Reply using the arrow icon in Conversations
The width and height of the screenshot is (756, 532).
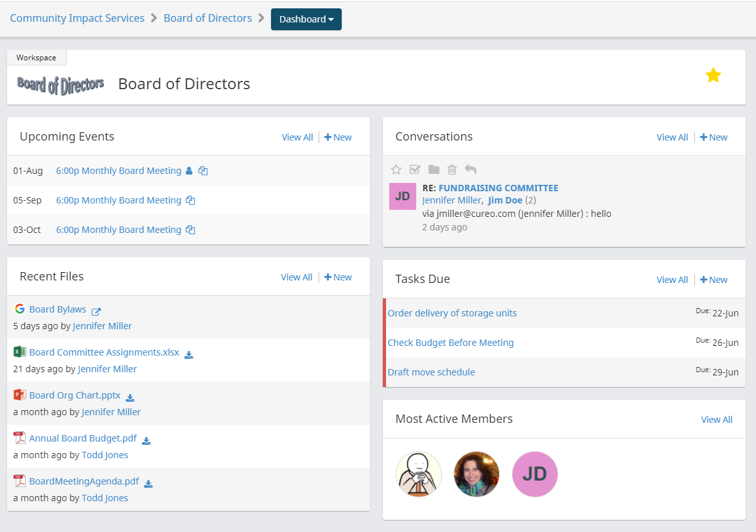pyautogui.click(x=471, y=170)
